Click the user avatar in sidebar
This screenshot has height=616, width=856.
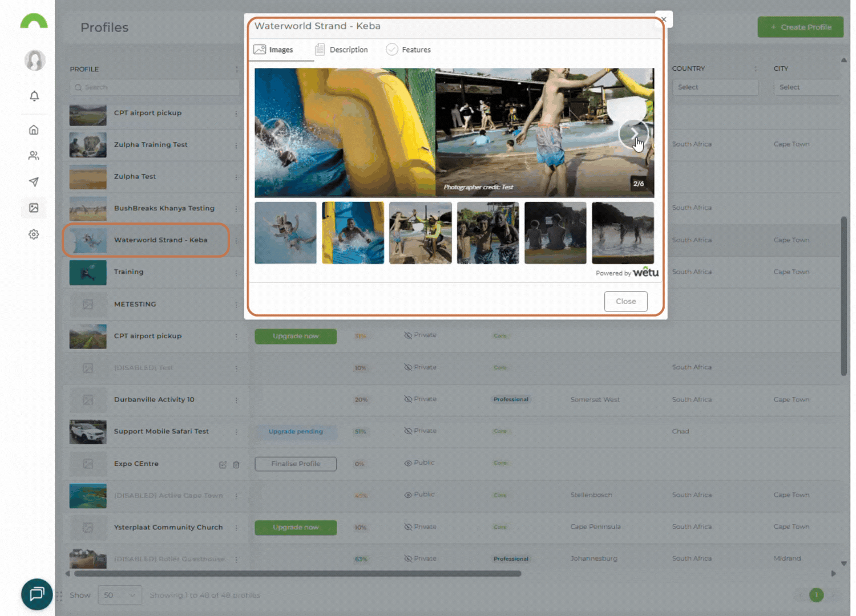[35, 60]
